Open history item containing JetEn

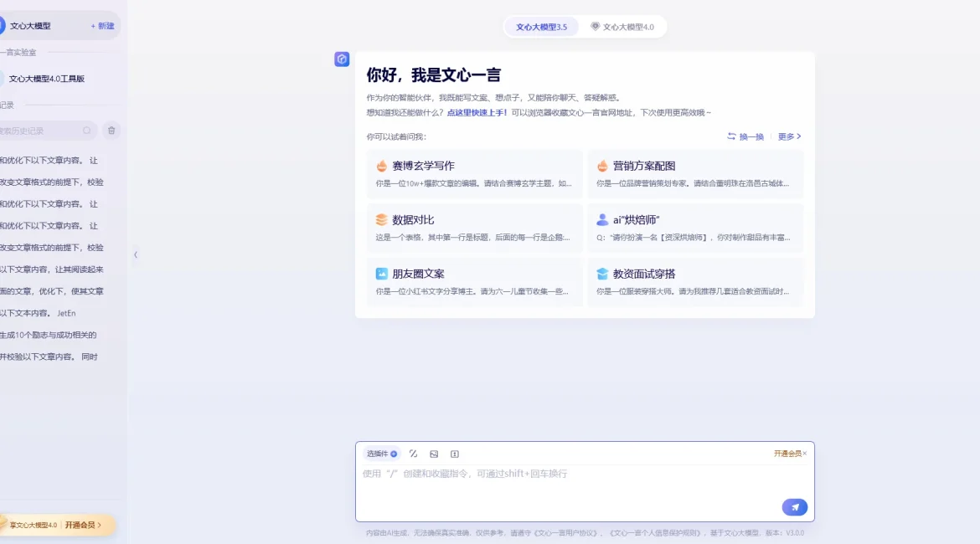point(39,314)
